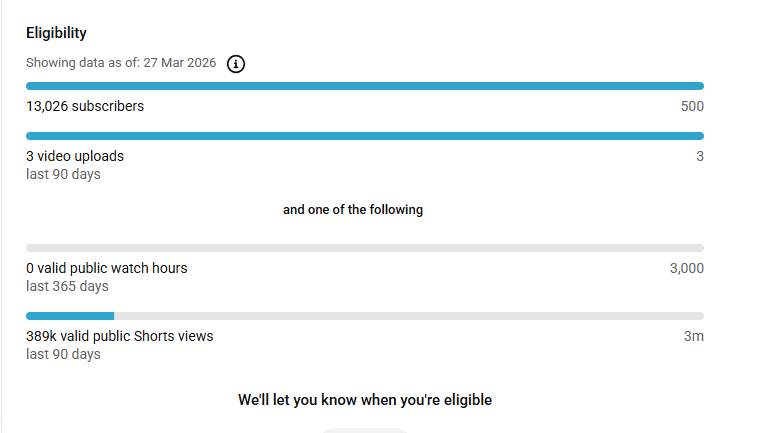The height and width of the screenshot is (433, 759).
Task: Click the video uploads progress bar
Action: tap(365, 136)
